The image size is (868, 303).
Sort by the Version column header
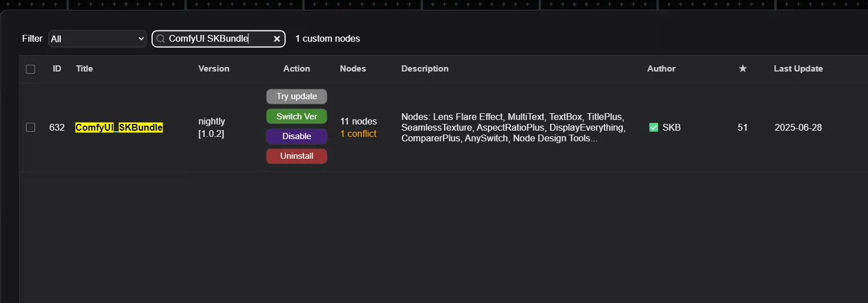tap(214, 69)
